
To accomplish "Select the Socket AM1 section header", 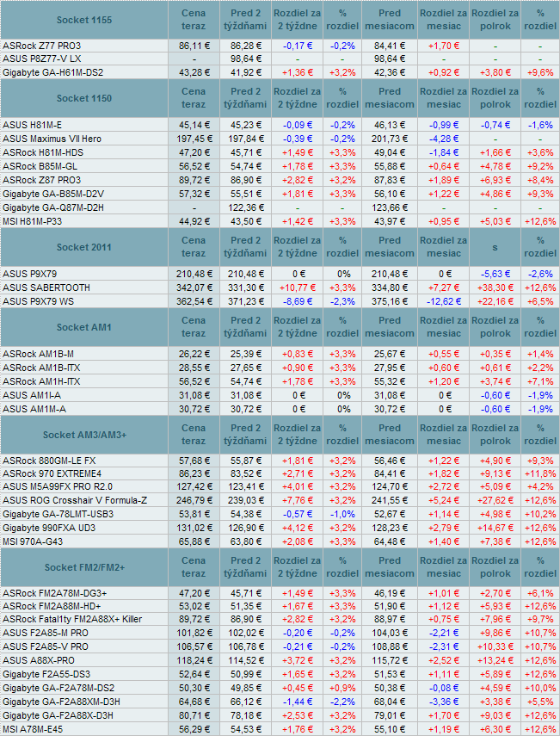I will click(x=84, y=327).
